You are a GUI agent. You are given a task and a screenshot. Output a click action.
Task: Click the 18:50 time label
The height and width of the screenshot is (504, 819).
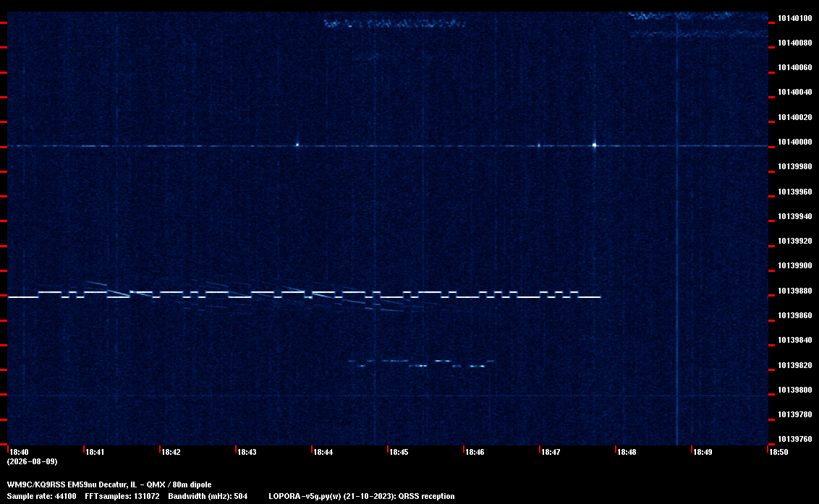pyautogui.click(x=778, y=452)
